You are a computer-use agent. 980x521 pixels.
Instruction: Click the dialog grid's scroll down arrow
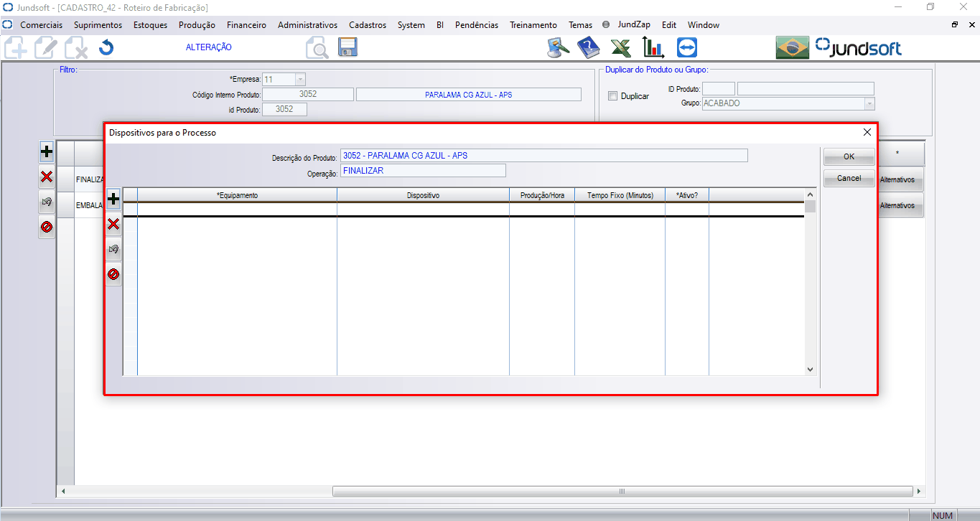click(x=811, y=370)
